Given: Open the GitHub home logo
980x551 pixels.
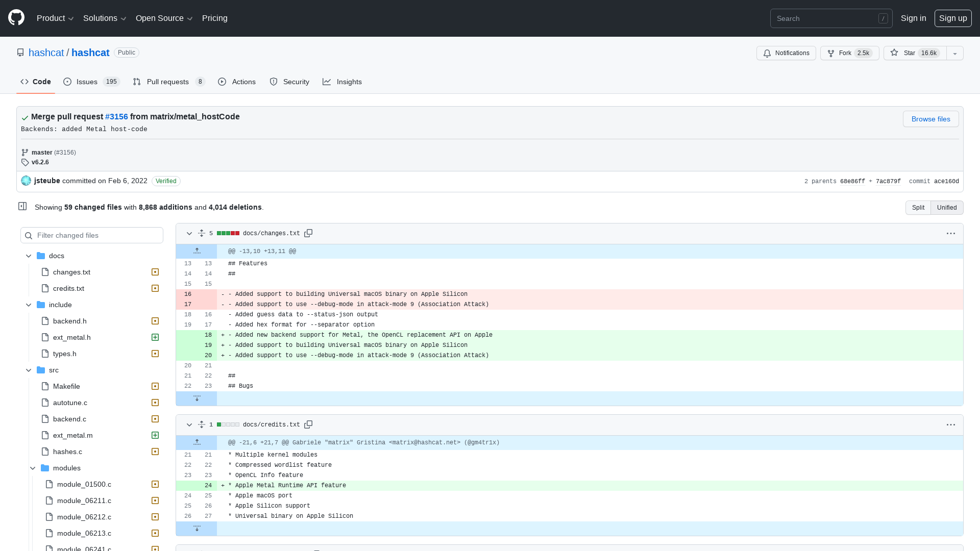Looking at the screenshot, I should [16, 18].
